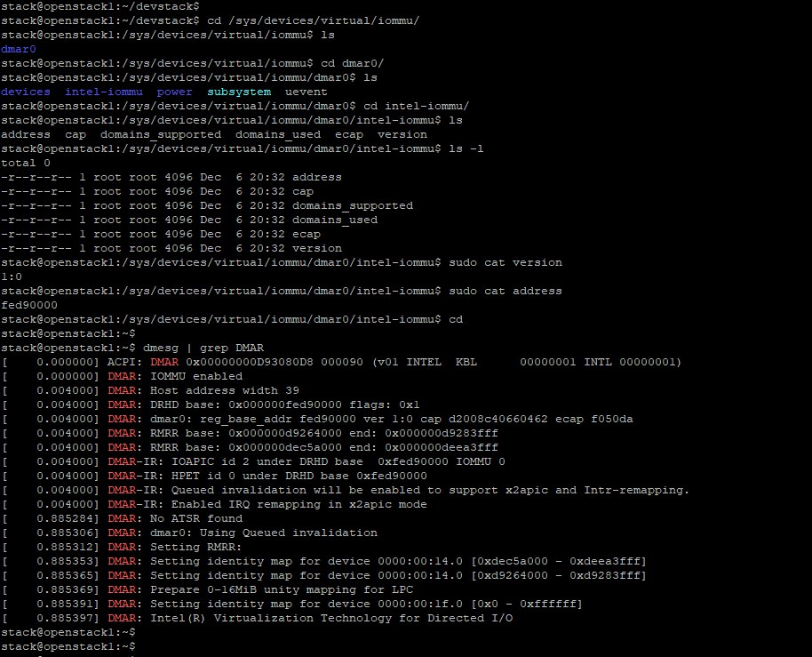Click the 'sudo cat address' command

[506, 292]
